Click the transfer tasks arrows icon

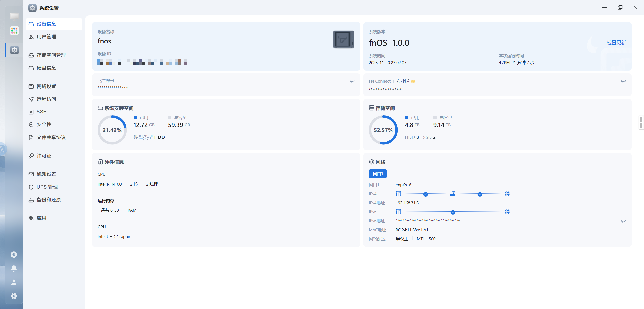[x=14, y=255]
